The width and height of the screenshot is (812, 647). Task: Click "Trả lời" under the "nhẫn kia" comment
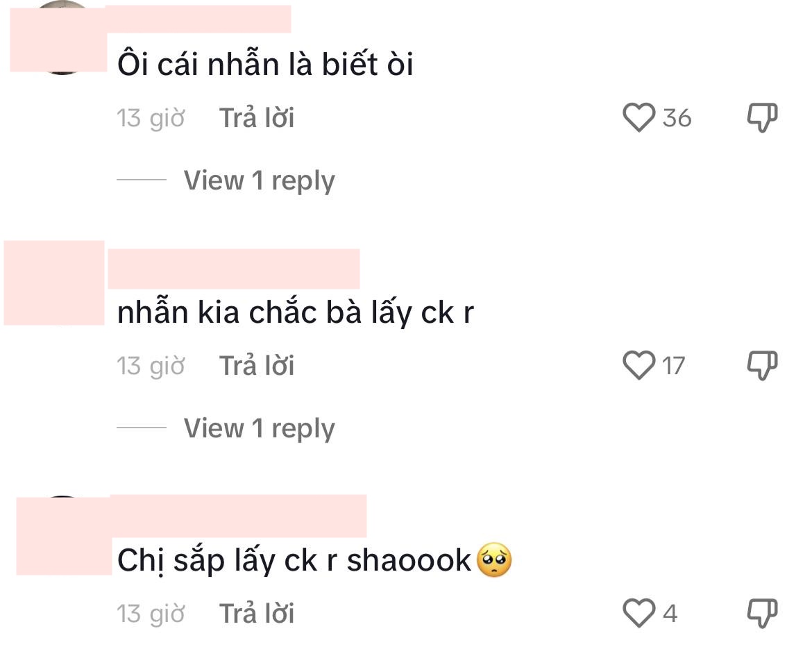(256, 366)
